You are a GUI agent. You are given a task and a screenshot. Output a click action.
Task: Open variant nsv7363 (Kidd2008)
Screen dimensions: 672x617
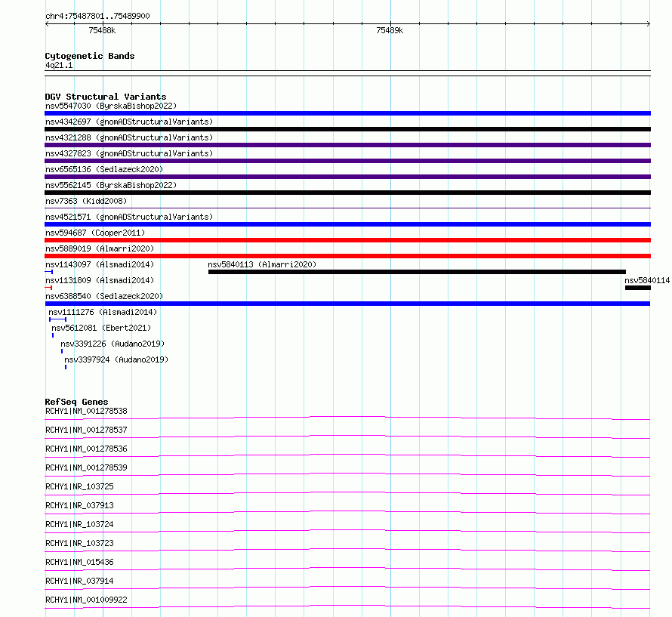[x=86, y=201]
